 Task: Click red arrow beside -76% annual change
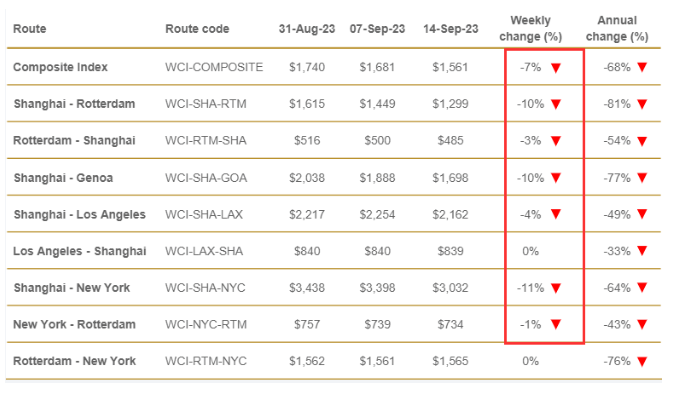(x=642, y=362)
